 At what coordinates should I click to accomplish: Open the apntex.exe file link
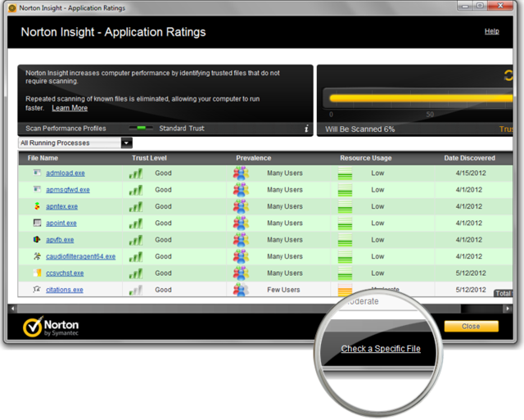(x=62, y=206)
